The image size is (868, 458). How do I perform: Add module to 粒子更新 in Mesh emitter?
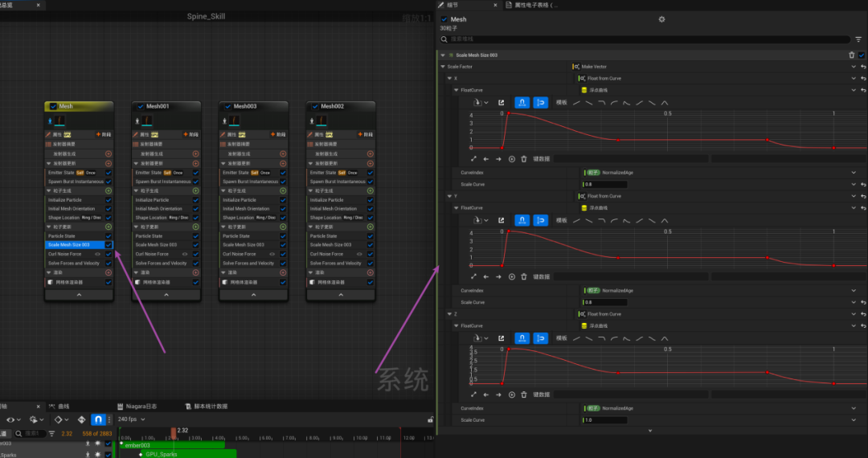tap(108, 227)
